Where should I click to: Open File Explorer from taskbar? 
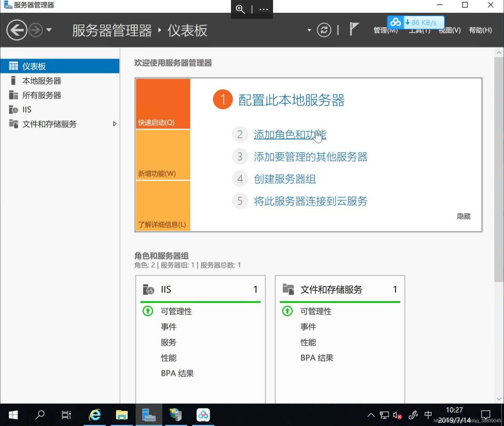[122, 415]
